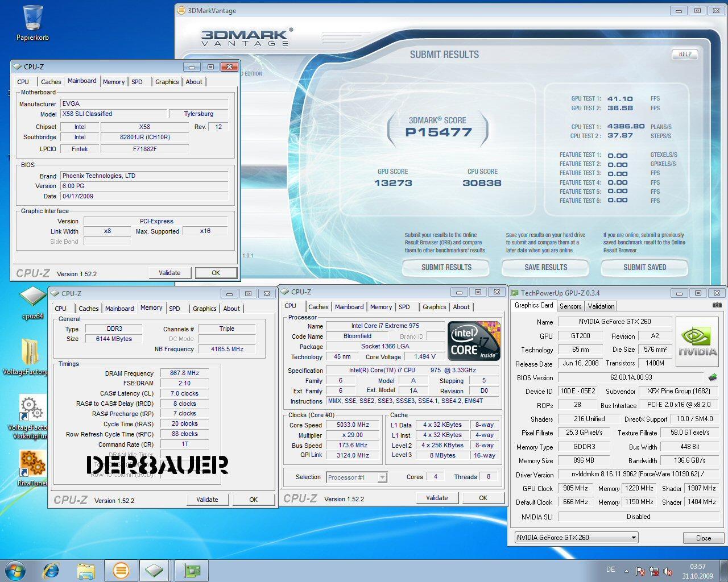
Task: Click the CPU SCORE value 30838
Action: pos(482,183)
